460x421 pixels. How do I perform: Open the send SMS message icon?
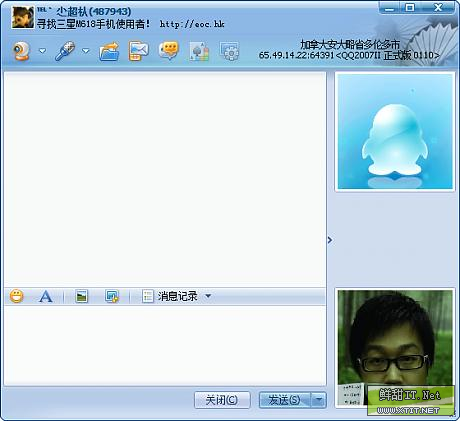tap(139, 51)
